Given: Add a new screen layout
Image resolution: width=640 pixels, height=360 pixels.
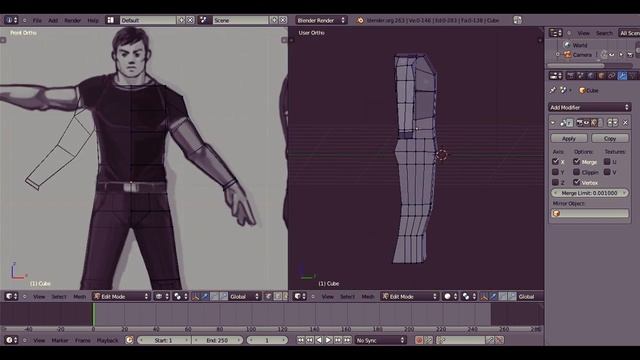Looking at the screenshot, I should (181, 20).
